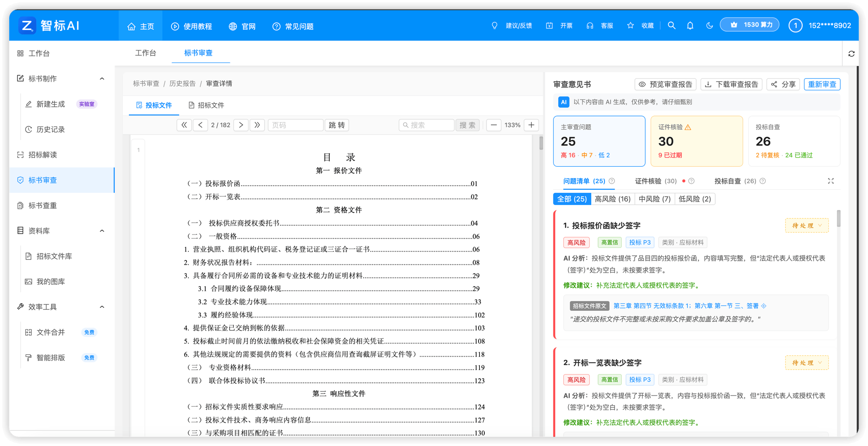Select the 全部 (25) filter

pos(572,199)
